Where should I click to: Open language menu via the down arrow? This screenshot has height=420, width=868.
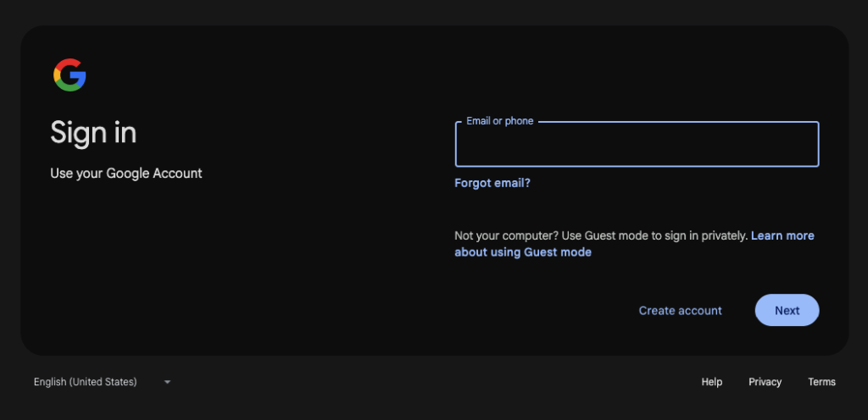pyautogui.click(x=167, y=382)
